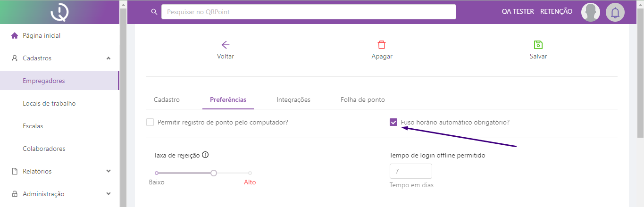This screenshot has height=207, width=644.
Task: Open the notifications bell
Action: [615, 12]
